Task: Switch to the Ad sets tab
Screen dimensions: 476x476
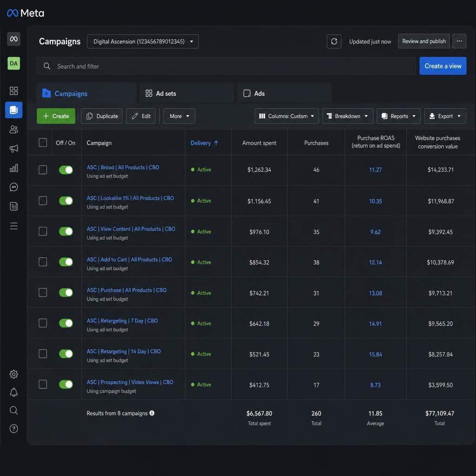Action: tap(187, 93)
